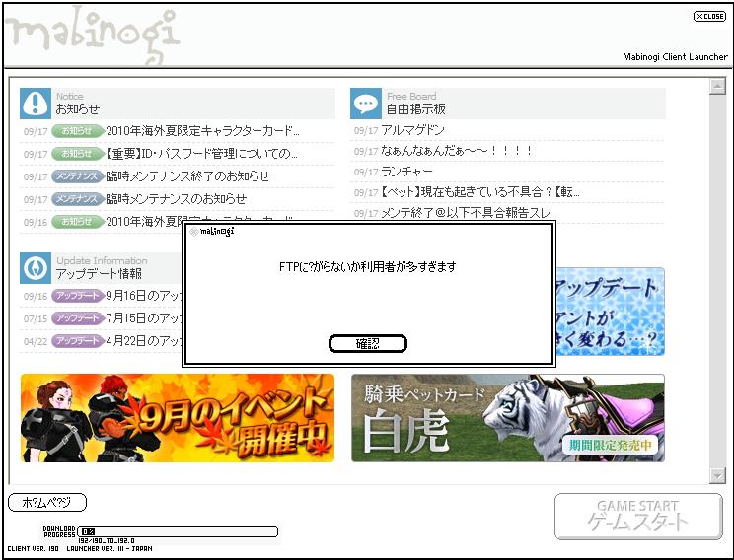Click the FTP error message text
The width and height of the screenshot is (734, 560).
tap(367, 266)
